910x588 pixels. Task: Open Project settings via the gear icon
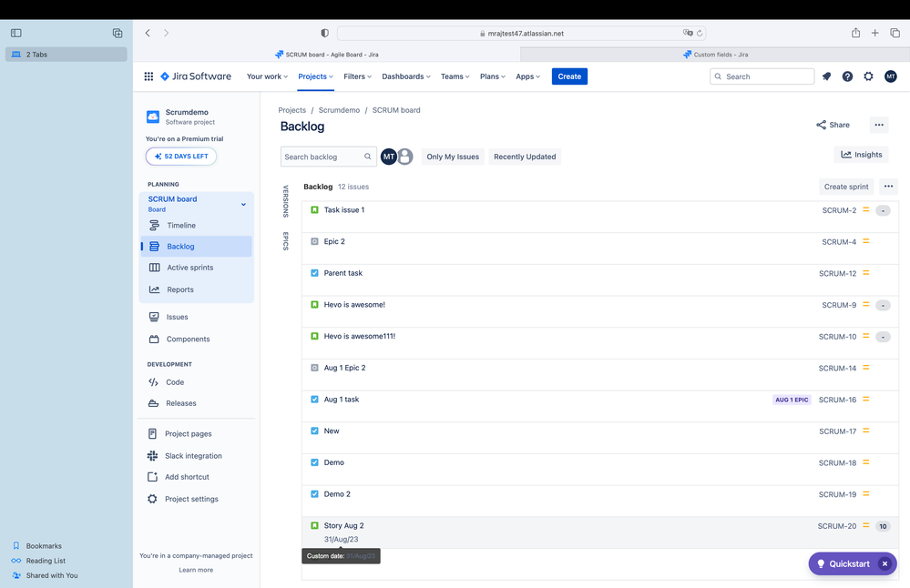coord(155,499)
